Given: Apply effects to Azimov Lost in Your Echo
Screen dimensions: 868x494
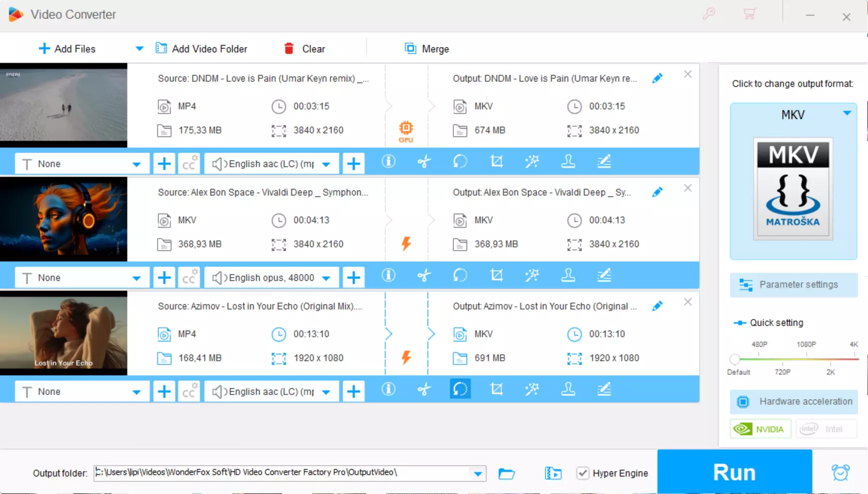Looking at the screenshot, I should pos(532,389).
